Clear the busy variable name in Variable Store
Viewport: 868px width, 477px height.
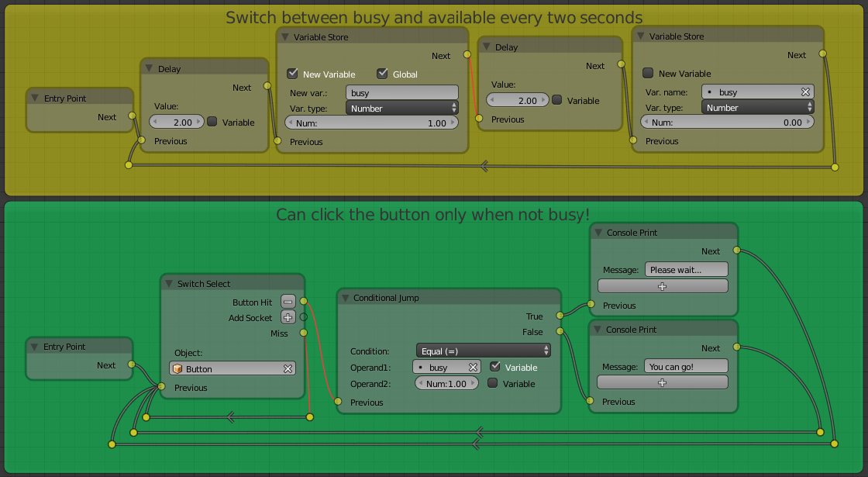pos(805,92)
